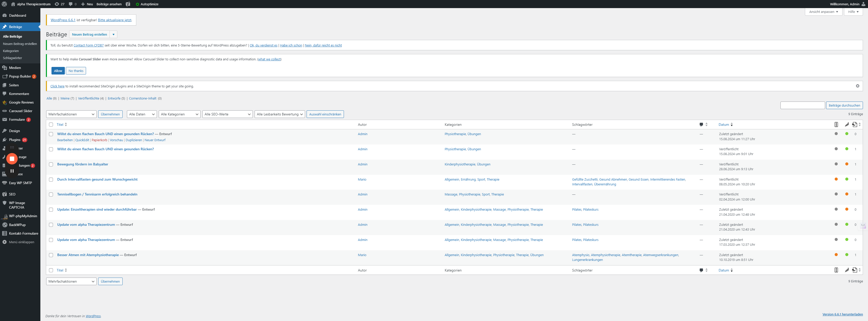Tick the checkbox for Tennisellbogen / Tennisarm post
Screen dimensions: 868x321
tap(51, 194)
